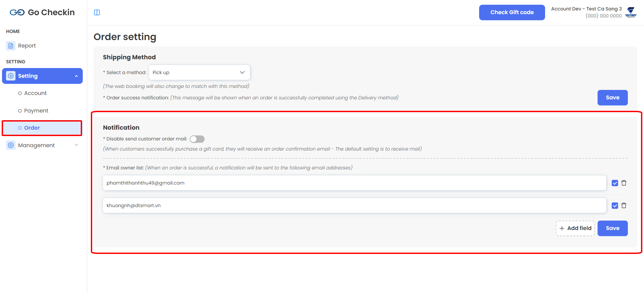
Task: Open the shipping method Pick up dropdown
Action: tap(199, 72)
